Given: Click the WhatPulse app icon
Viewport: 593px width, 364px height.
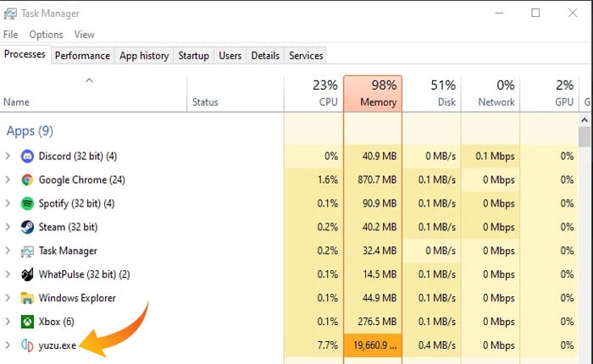Looking at the screenshot, I should 27,274.
